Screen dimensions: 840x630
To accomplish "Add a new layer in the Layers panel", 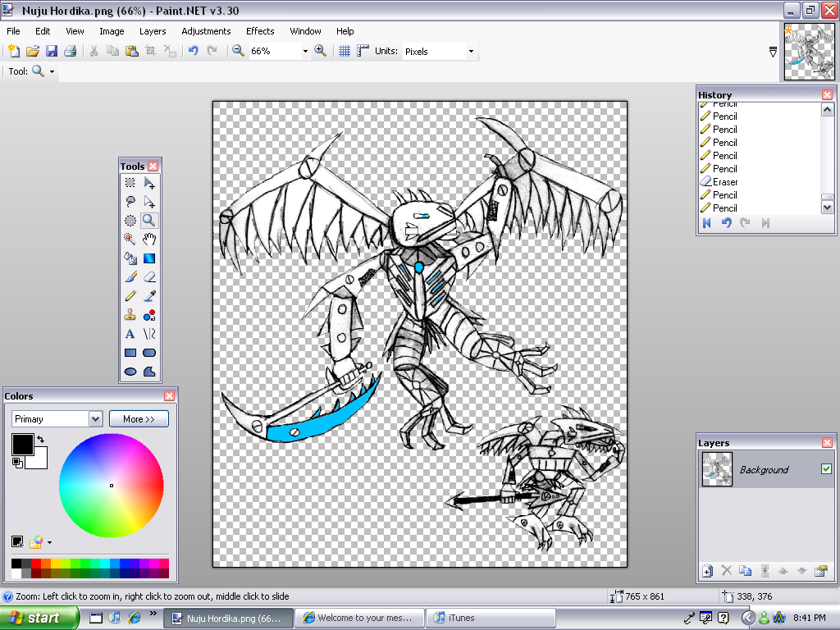I will 707,570.
